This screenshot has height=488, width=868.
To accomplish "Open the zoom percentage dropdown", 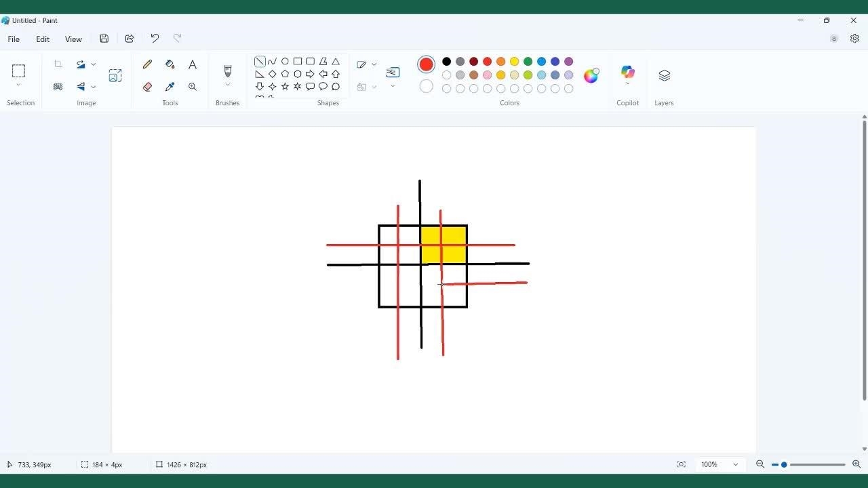I will tap(735, 464).
